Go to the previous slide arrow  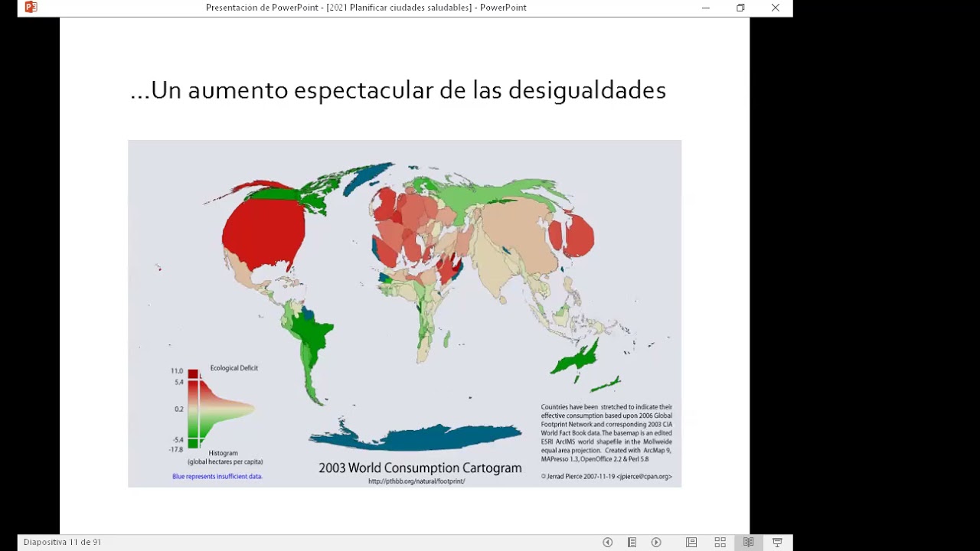[x=607, y=542]
